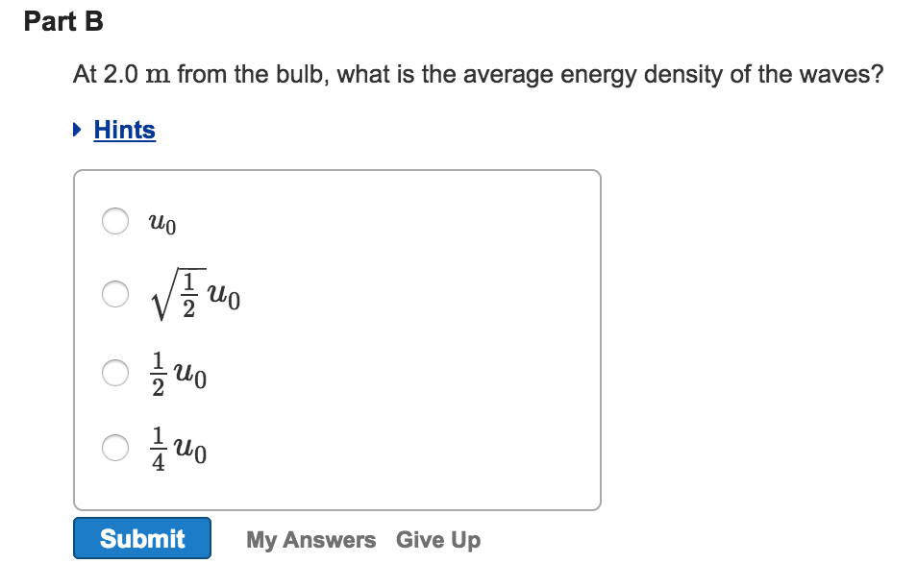Click Give Up on this problem
The image size is (917, 588).
(x=438, y=539)
